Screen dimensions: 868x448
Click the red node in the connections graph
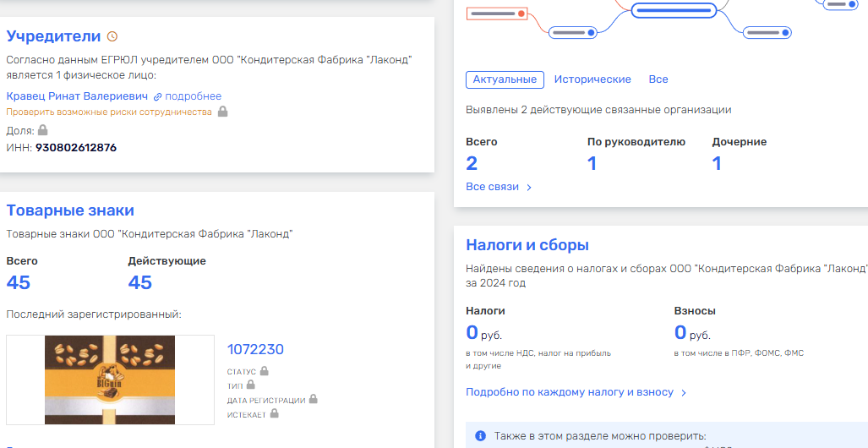(x=497, y=14)
